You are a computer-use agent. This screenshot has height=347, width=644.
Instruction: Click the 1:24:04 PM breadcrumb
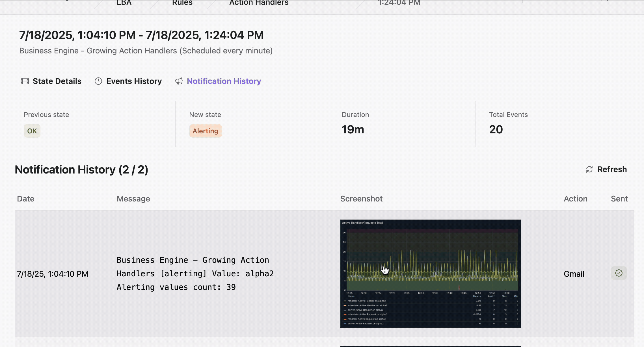point(399,3)
